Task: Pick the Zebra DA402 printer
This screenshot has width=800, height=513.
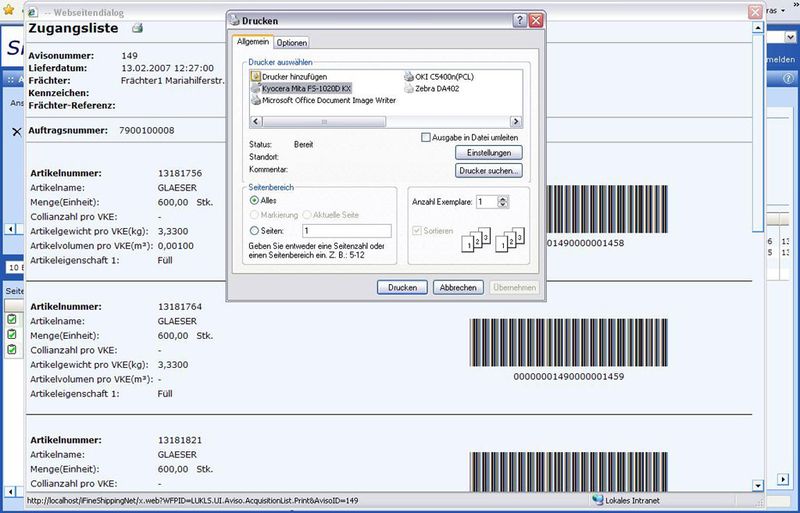Action: [411, 88]
